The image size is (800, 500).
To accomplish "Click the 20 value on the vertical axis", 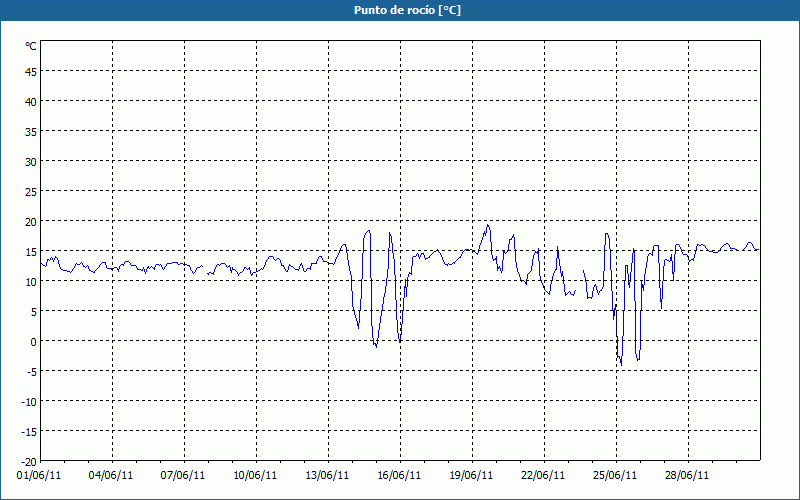I will 31,222.
